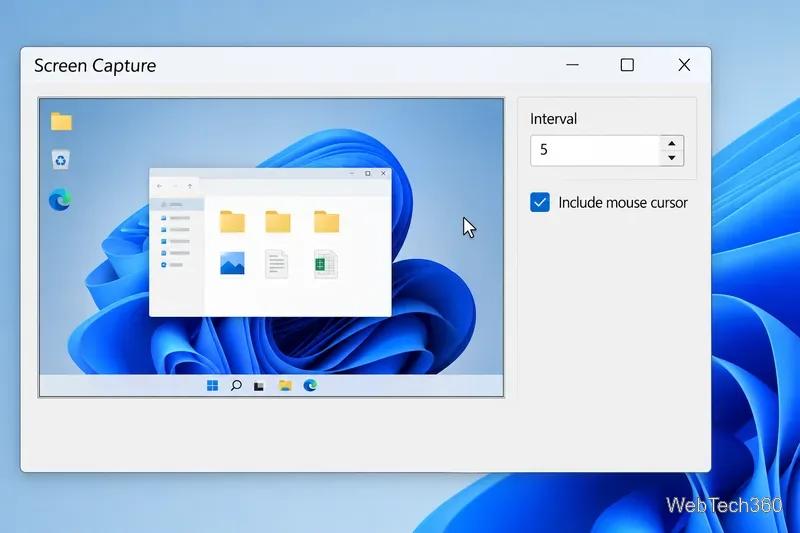Image resolution: width=800 pixels, height=533 pixels.
Task: Minimize the Screen Capture window
Action: 572,65
